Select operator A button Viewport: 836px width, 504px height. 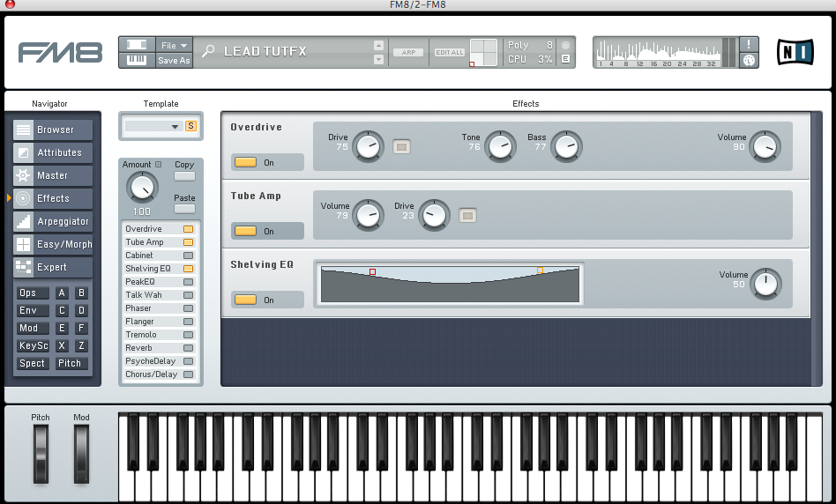click(x=62, y=293)
